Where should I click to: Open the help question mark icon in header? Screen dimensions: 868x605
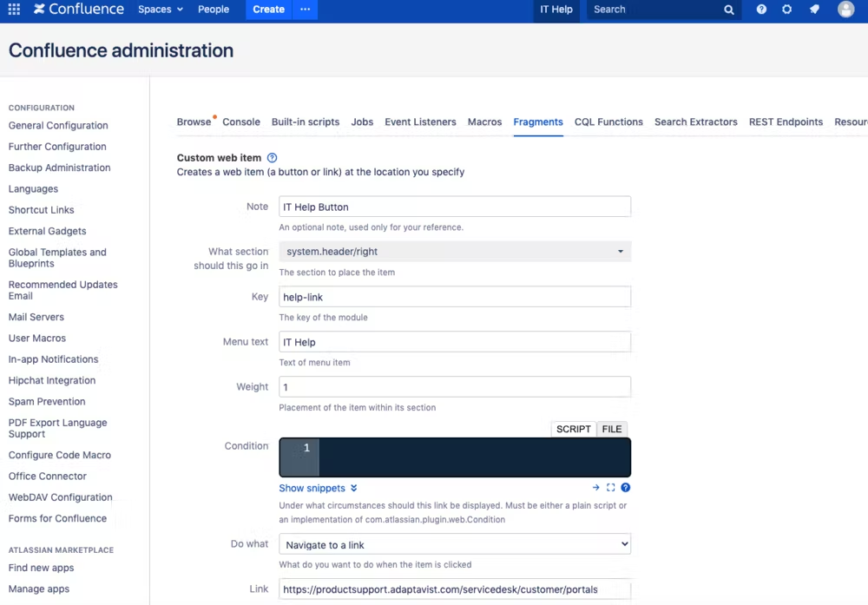[761, 10]
